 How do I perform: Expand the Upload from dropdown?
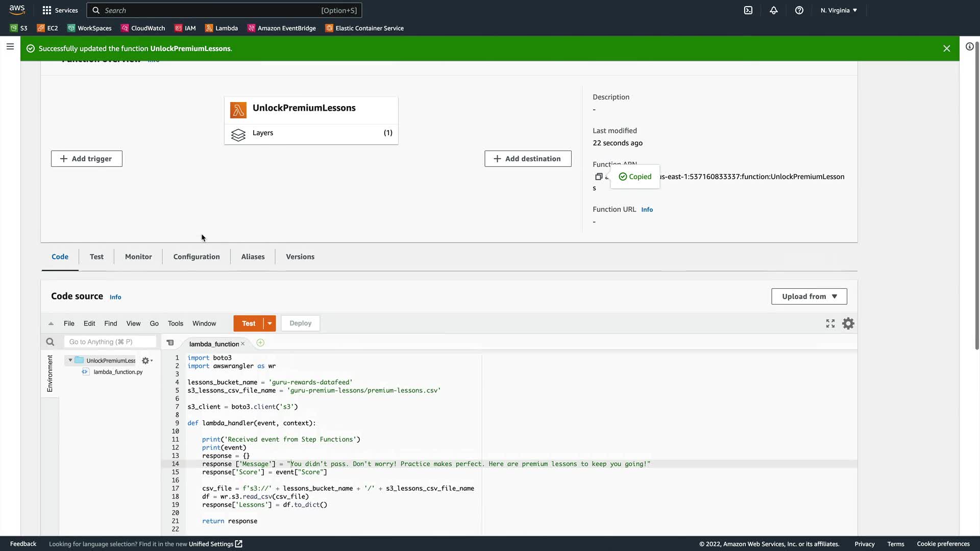(809, 296)
